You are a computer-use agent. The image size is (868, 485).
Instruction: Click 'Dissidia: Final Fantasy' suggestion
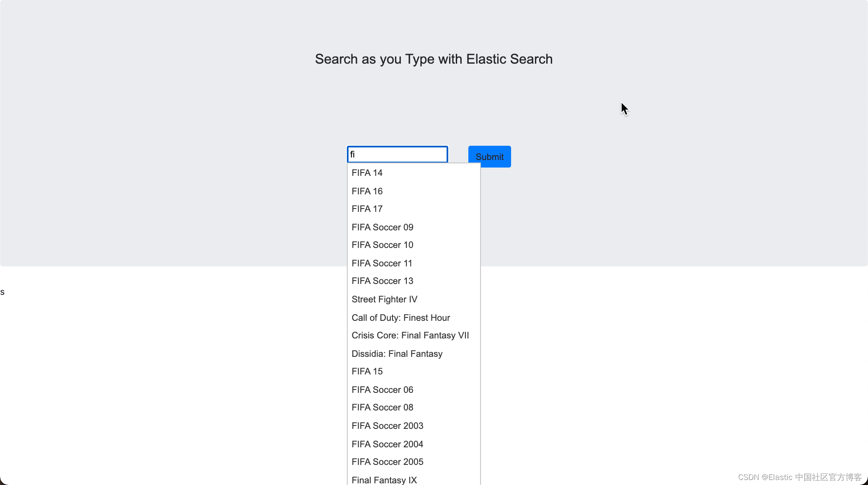click(x=397, y=354)
